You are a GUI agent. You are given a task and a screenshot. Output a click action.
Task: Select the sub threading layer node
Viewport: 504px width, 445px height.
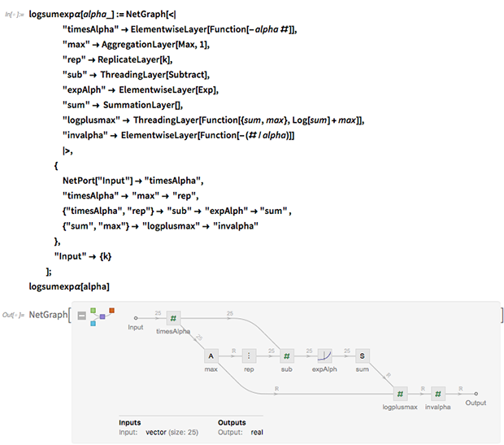tap(286, 356)
